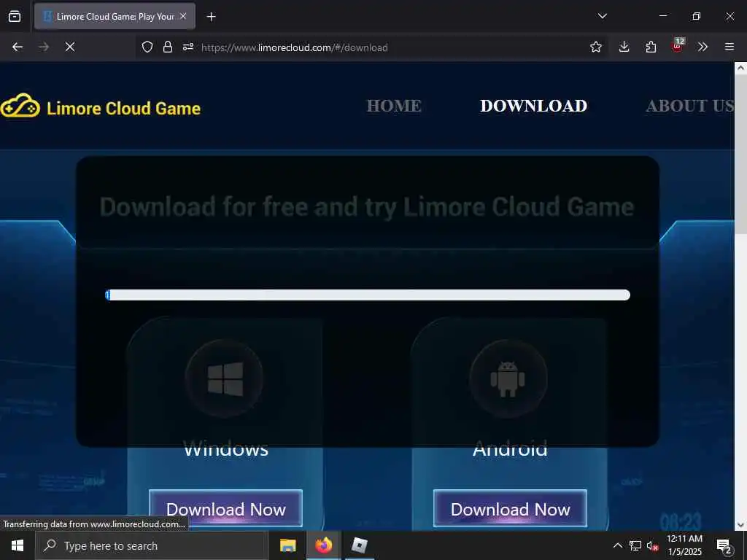Viewport: 747px width, 560px height.
Task: Open the uBlock extension with badge 12
Action: click(678, 46)
